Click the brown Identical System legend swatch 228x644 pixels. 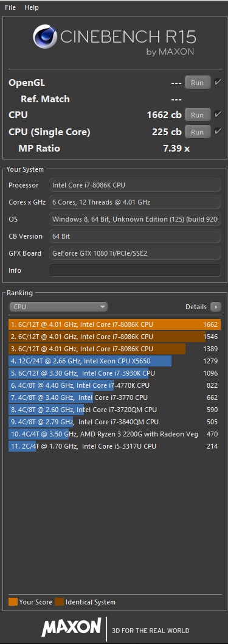click(59, 602)
